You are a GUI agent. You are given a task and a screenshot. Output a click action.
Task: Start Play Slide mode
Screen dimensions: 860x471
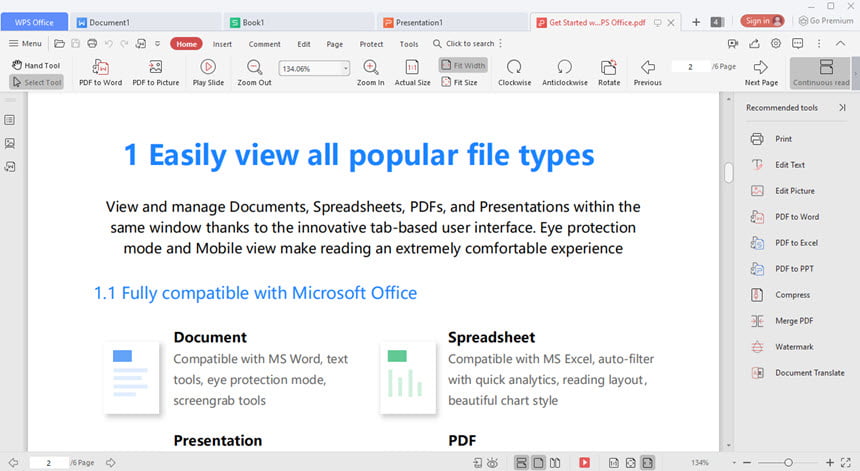click(208, 73)
